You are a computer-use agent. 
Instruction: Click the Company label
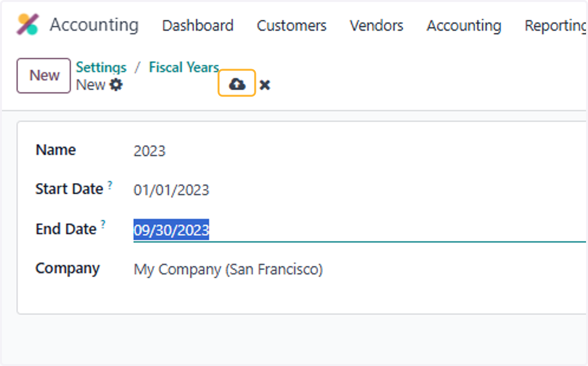click(68, 268)
